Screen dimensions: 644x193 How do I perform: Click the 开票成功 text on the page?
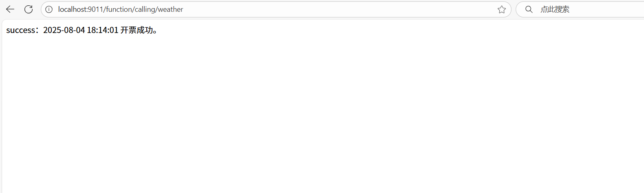click(137, 30)
